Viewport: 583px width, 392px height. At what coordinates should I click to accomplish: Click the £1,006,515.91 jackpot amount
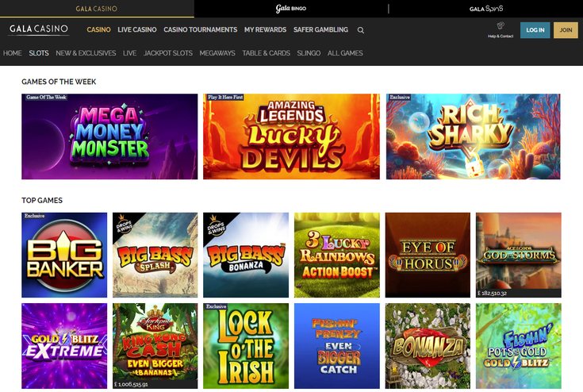pyautogui.click(x=131, y=384)
